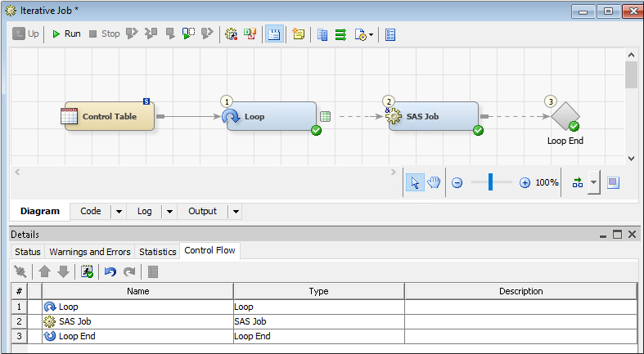
Task: Click the zoom out minus icon
Action: pyautogui.click(x=457, y=183)
